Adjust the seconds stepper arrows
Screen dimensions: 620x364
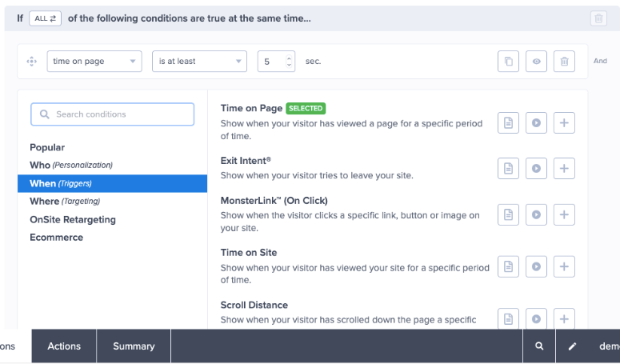(x=289, y=62)
